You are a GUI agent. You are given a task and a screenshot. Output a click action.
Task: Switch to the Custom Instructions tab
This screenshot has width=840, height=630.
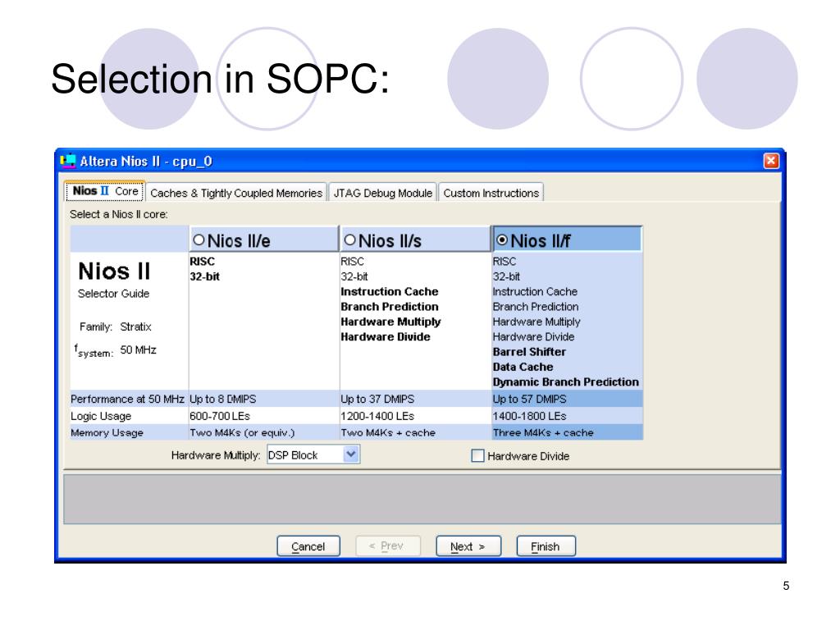491,193
